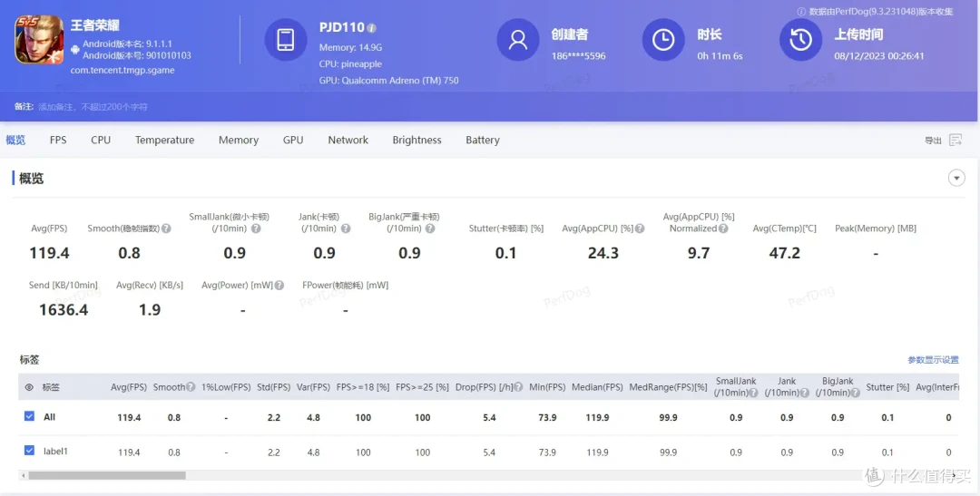Click the help icon beside Jank(卡顿) /10min overview

346,229
